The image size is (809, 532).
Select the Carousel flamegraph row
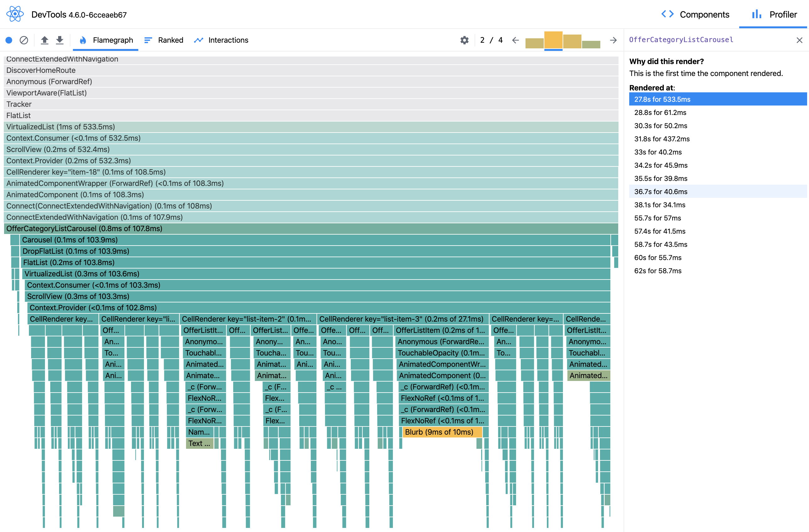pos(315,240)
